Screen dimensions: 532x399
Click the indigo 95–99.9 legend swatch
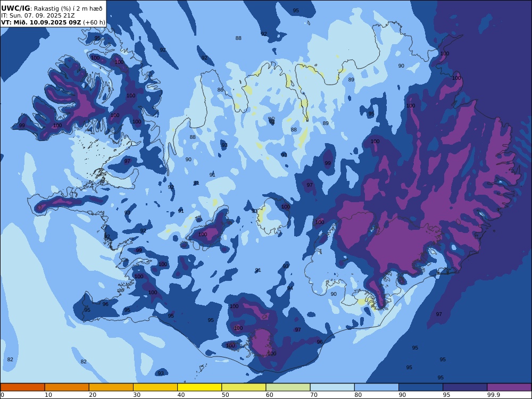click(465, 387)
